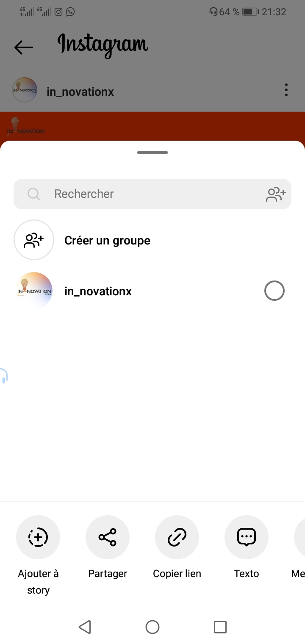
Task: Tap the Partager share icon
Action: point(108,537)
